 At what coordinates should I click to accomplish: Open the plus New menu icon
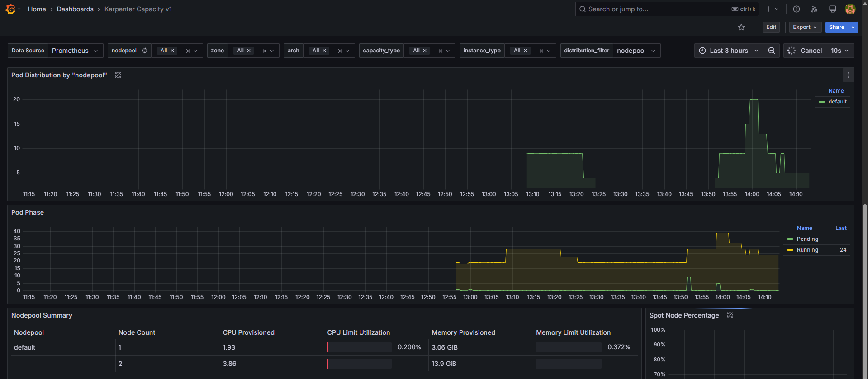click(772, 9)
